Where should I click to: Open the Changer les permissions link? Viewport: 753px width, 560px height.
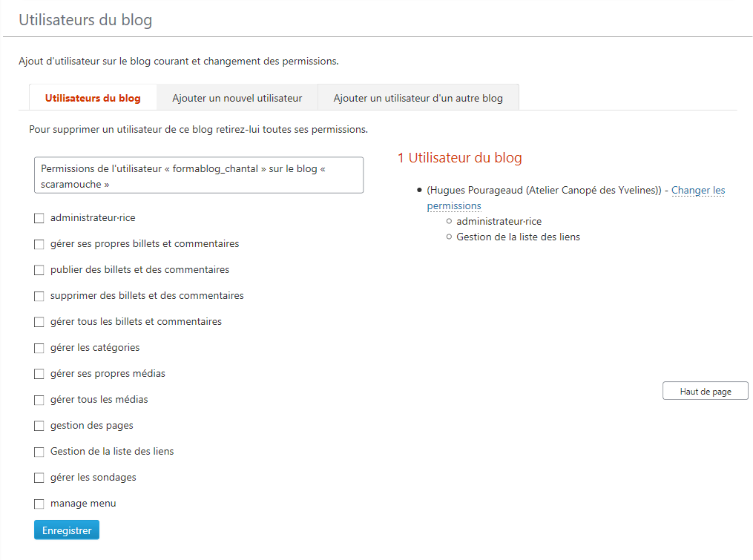[697, 191]
